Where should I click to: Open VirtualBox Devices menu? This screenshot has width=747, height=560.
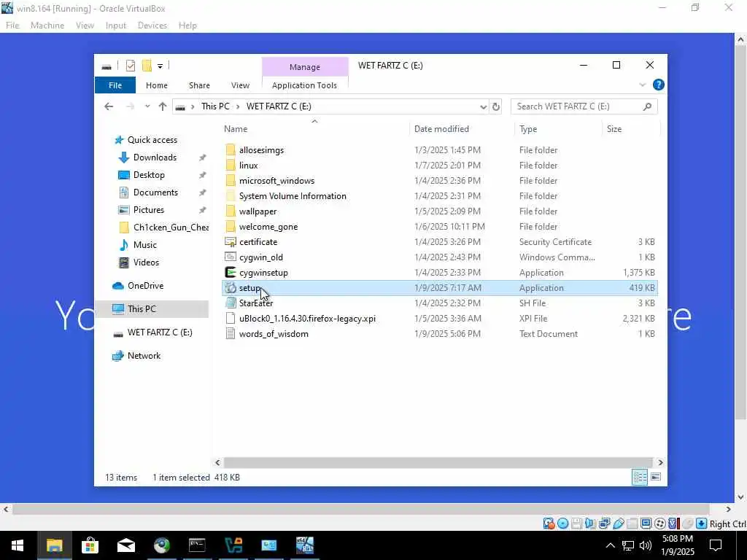[x=152, y=26]
